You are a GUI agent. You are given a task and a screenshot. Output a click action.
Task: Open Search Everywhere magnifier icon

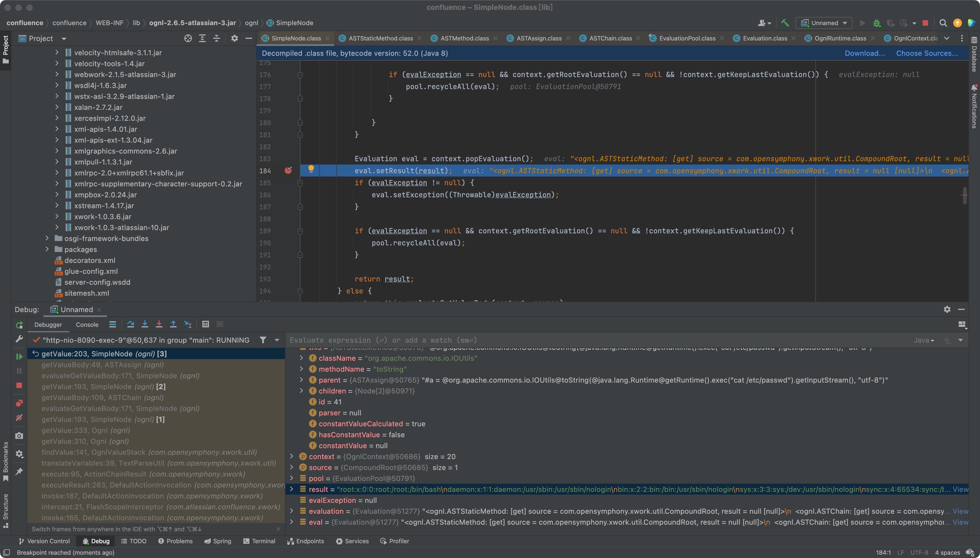click(x=943, y=23)
